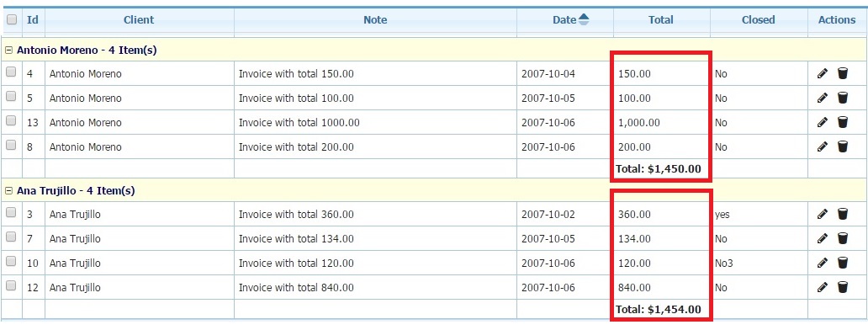The height and width of the screenshot is (330, 868).
Task: Check the row checkbox for invoice 4
Action: (x=11, y=72)
